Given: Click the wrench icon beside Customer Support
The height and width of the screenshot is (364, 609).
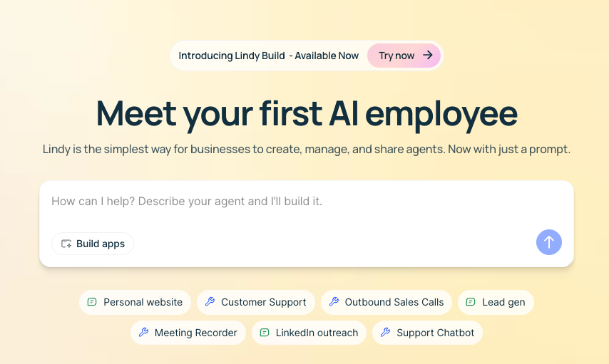Looking at the screenshot, I should [210, 301].
